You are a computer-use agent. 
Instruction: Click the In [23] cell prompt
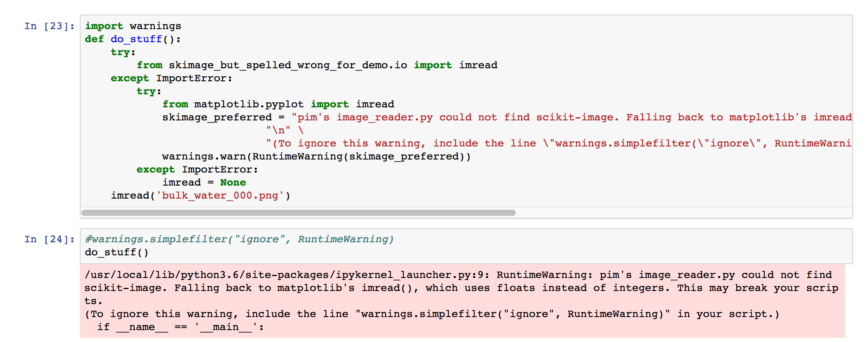[x=50, y=26]
